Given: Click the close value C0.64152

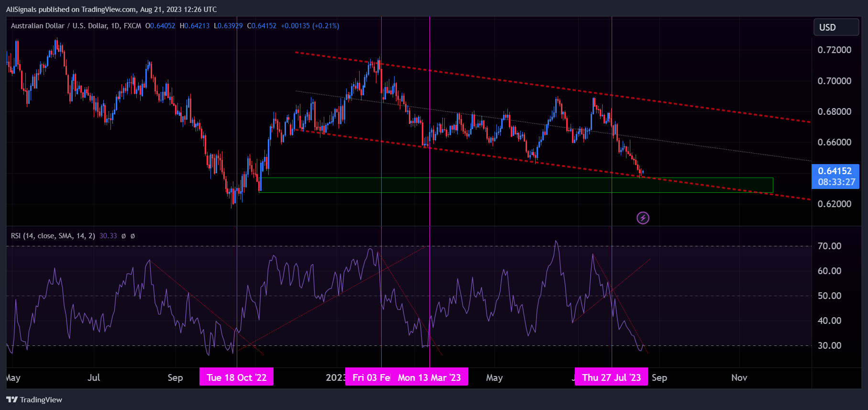Looking at the screenshot, I should coord(262,26).
